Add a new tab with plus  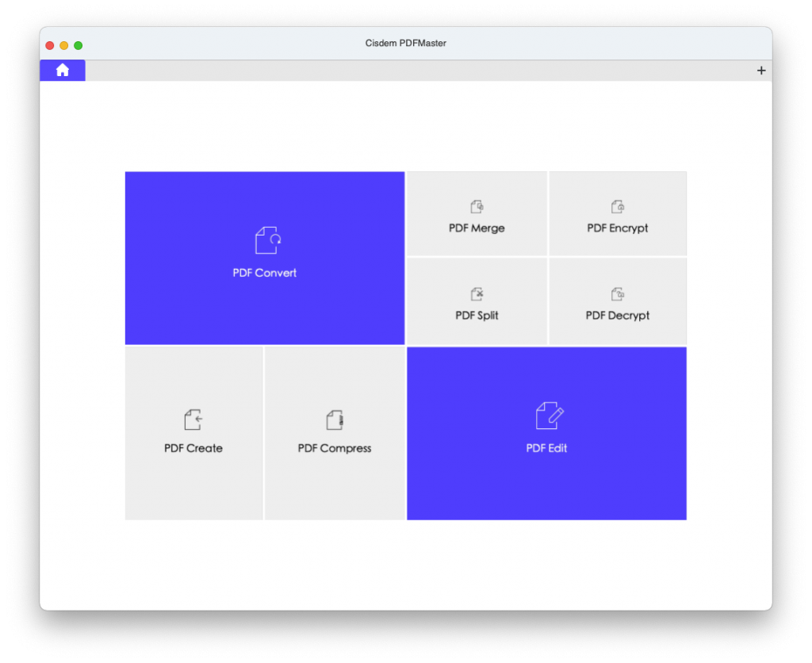coord(760,71)
